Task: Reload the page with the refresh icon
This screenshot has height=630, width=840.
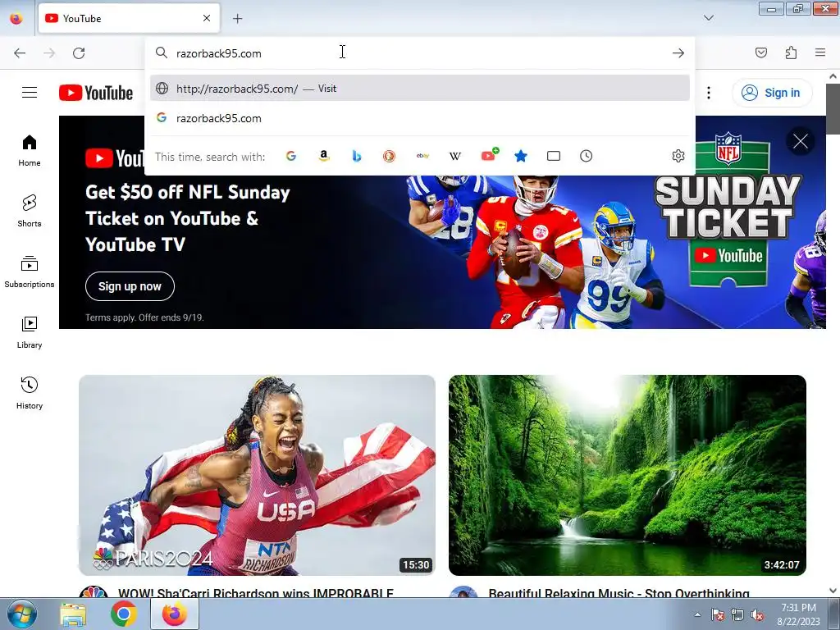Action: [79, 53]
